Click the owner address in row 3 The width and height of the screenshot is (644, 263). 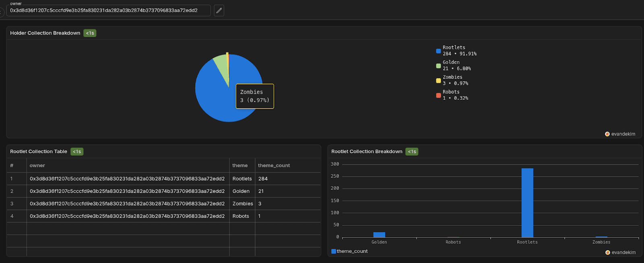point(127,203)
